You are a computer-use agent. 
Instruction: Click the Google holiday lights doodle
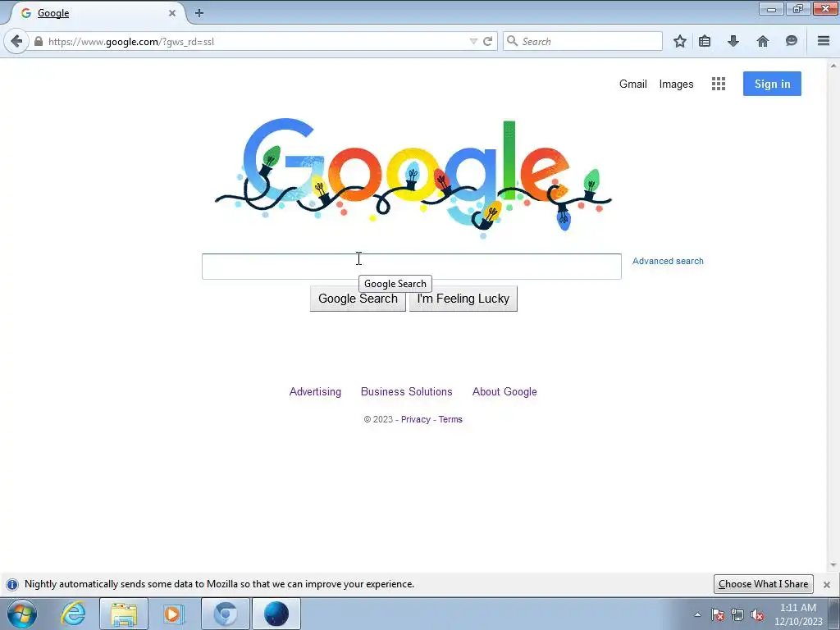click(413, 177)
